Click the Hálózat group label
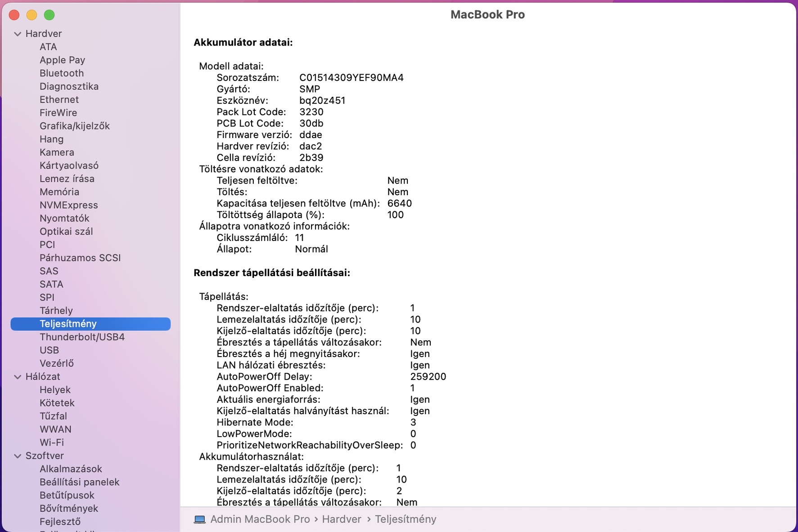Screen dimensions: 798x532 pyautogui.click(x=43, y=377)
